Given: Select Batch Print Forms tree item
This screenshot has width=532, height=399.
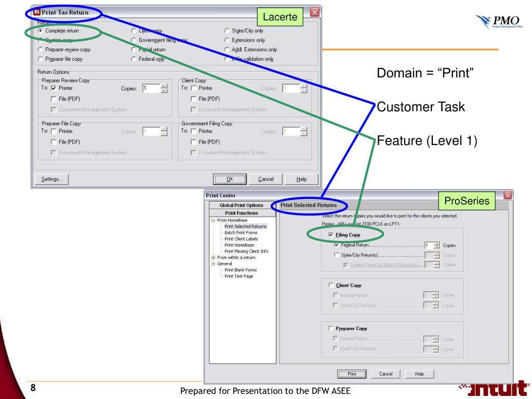Looking at the screenshot, I should click(x=241, y=233).
